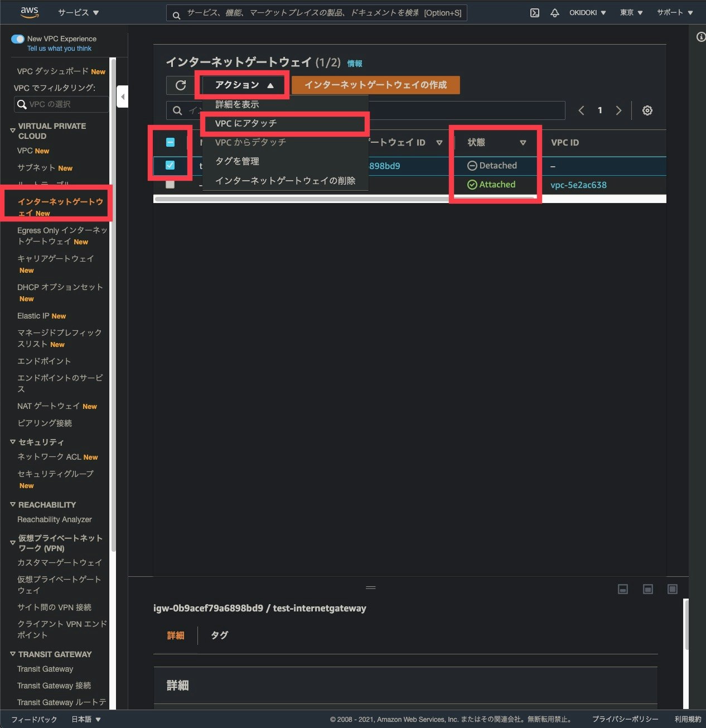Viewport: 706px width, 728px height.
Task: Click the AWS services search box
Action: tap(316, 13)
